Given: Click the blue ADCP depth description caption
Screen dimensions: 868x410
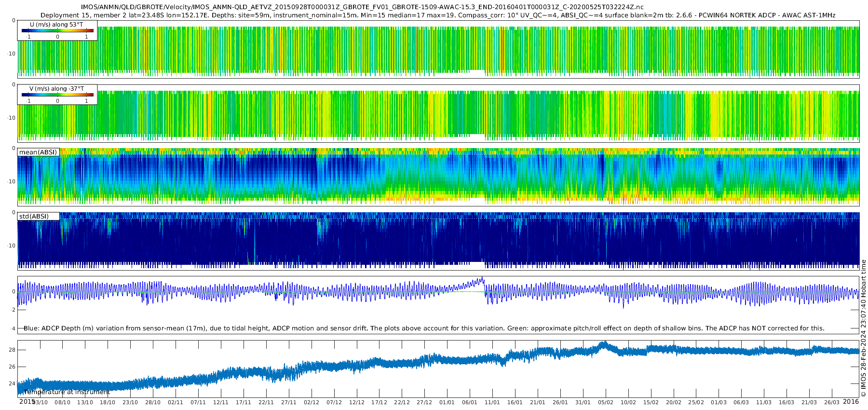Looking at the screenshot, I should [424, 328].
